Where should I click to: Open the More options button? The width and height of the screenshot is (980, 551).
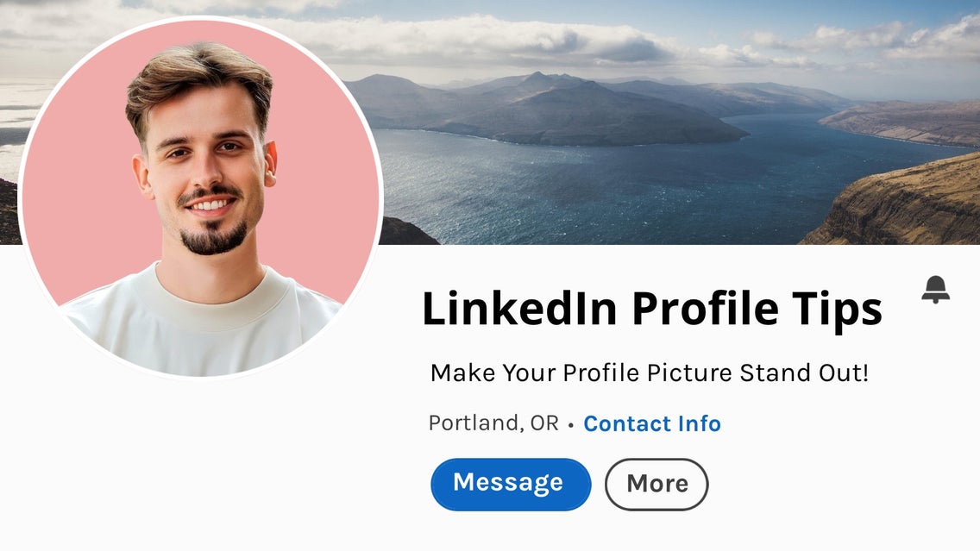coord(656,485)
